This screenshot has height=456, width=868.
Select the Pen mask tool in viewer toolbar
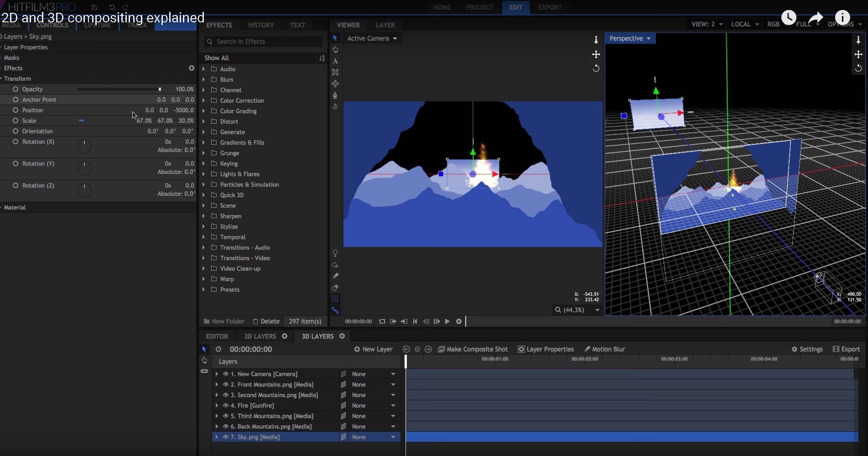coord(335,95)
